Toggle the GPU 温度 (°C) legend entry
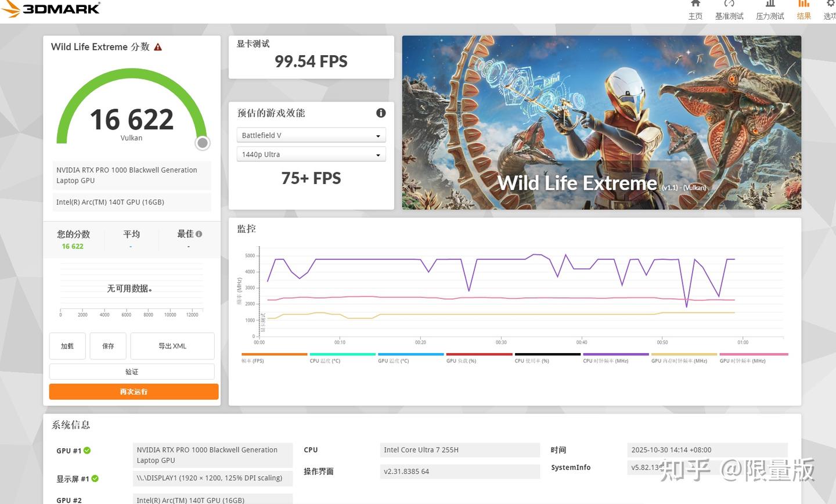 point(410,358)
